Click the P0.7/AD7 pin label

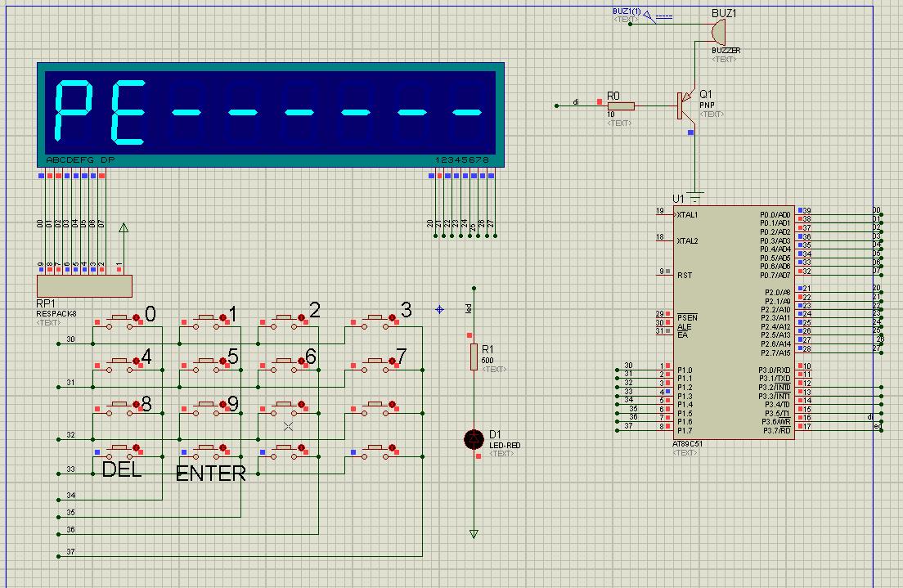pos(775,276)
